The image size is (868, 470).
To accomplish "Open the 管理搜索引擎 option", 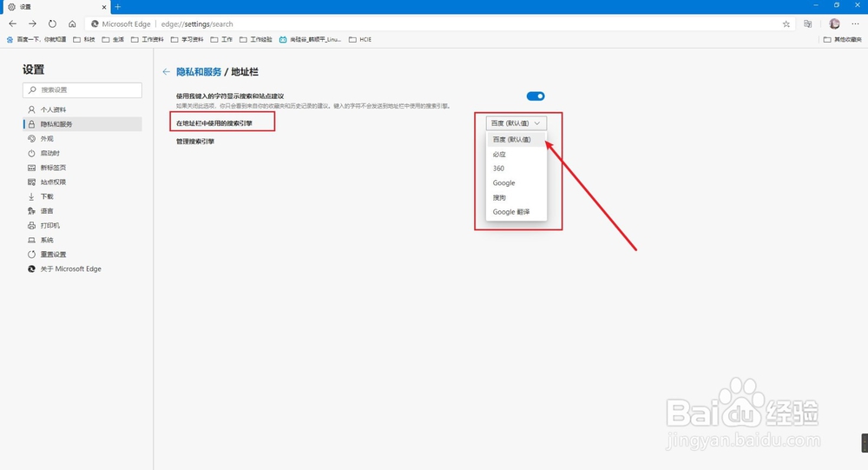I will coord(195,142).
